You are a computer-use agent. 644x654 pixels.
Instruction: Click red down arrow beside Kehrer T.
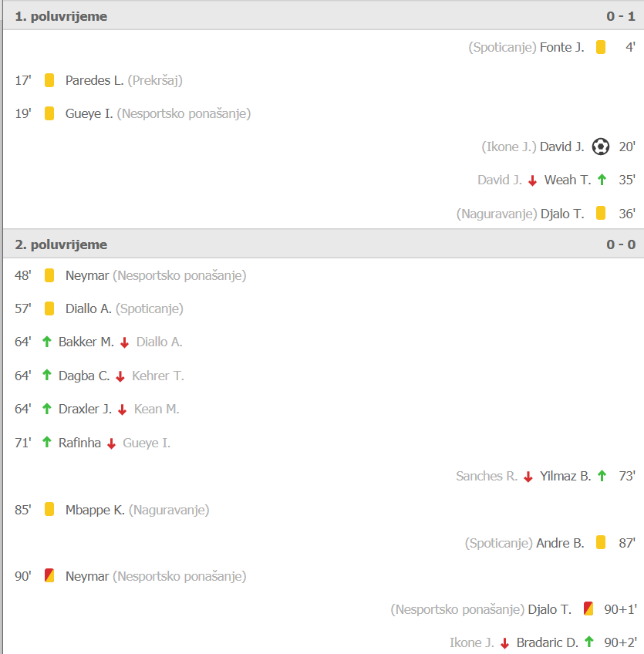[120, 376]
